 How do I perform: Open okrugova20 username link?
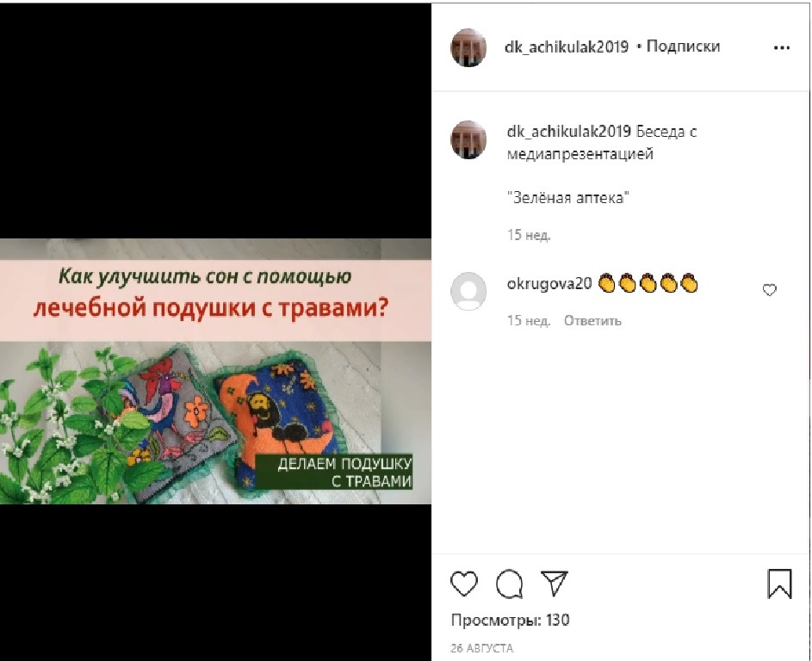[549, 284]
